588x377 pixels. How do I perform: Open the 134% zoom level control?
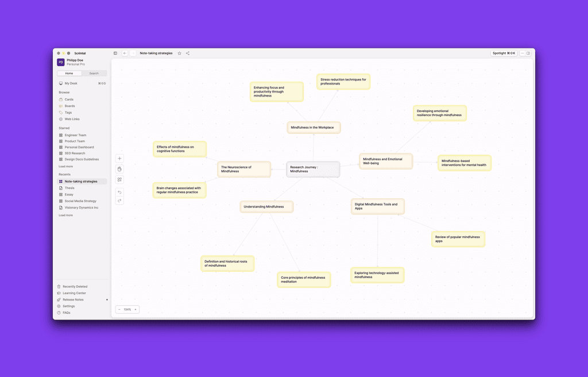[x=126, y=309]
